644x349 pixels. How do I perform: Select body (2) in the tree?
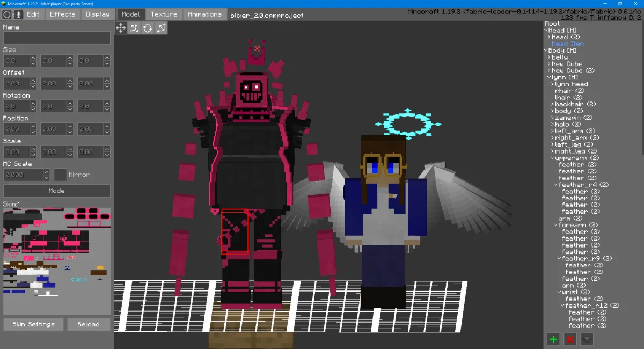tap(569, 111)
